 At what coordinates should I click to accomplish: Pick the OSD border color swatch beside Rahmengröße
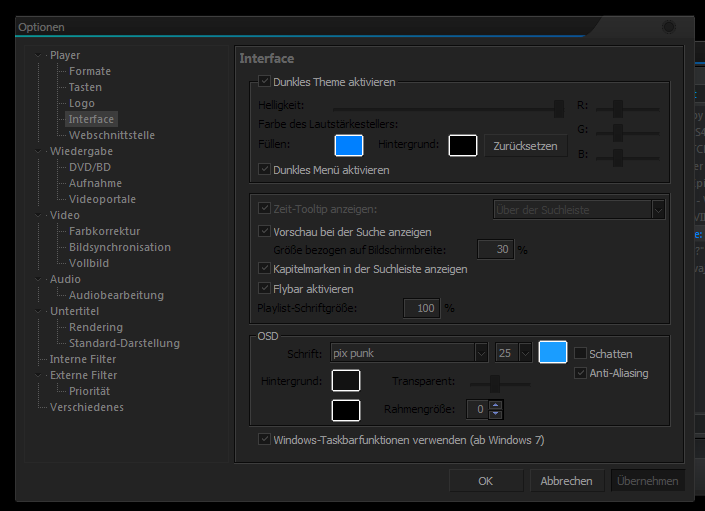pyautogui.click(x=346, y=410)
